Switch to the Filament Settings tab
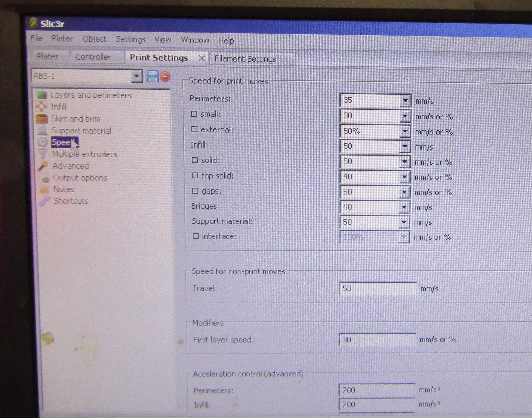Screen dimensions: 532x418 [245, 59]
